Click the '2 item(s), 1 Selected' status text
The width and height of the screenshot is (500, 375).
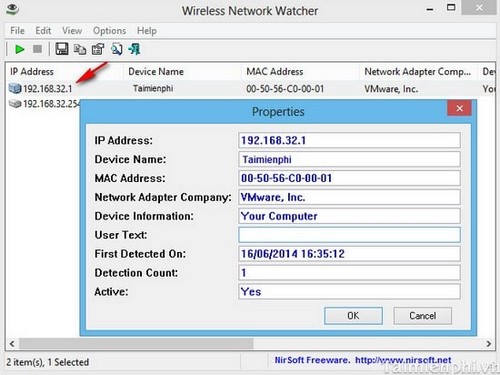[48, 362]
